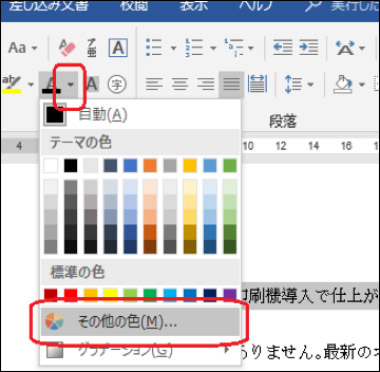
Task: Open the Aa change case button
Action: [x=22, y=48]
